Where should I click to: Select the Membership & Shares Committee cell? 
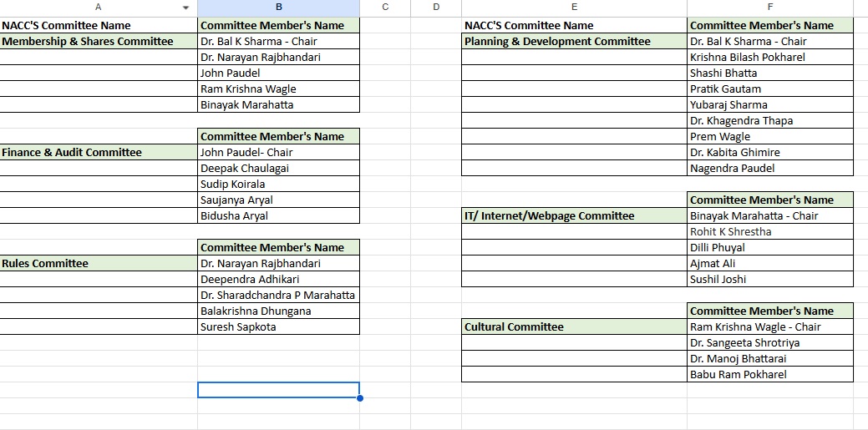click(x=99, y=42)
